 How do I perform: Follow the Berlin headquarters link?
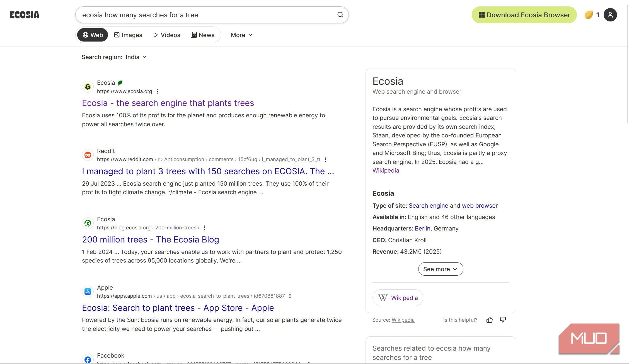click(422, 229)
